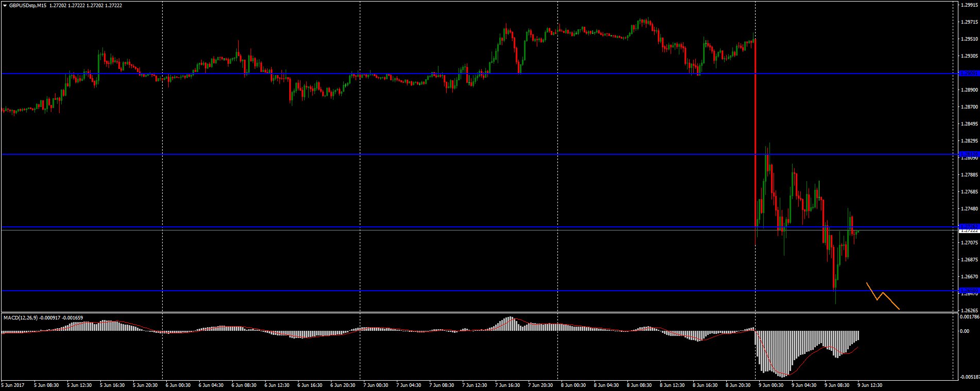
Task: Select the blue horizontal line at 1.29091
Action: tap(412, 74)
